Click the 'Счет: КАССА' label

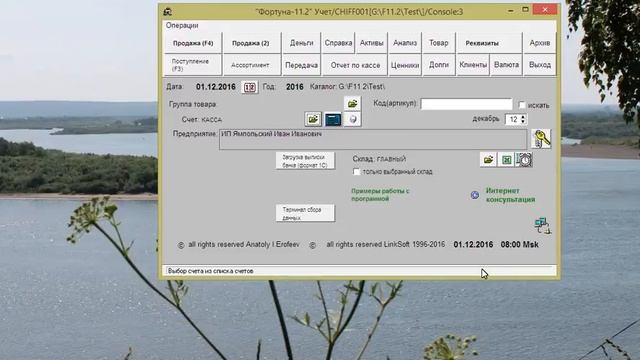(x=202, y=120)
